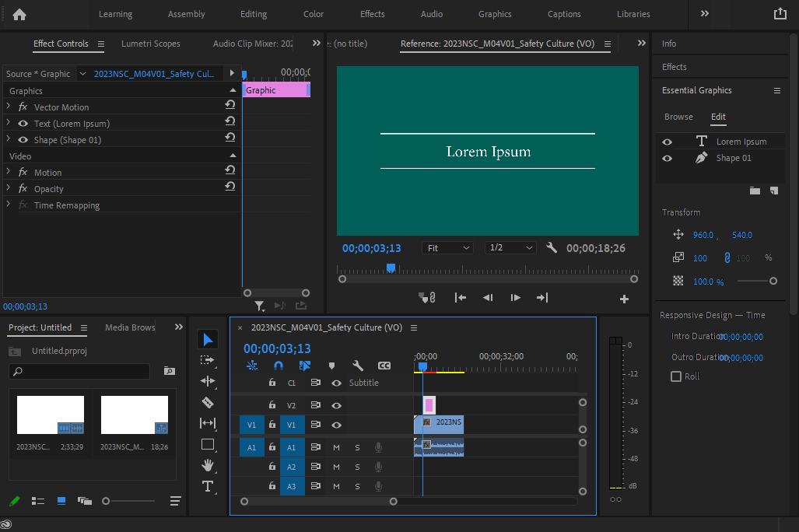Select the Razor tool
Image resolution: width=799 pixels, height=532 pixels.
point(207,403)
